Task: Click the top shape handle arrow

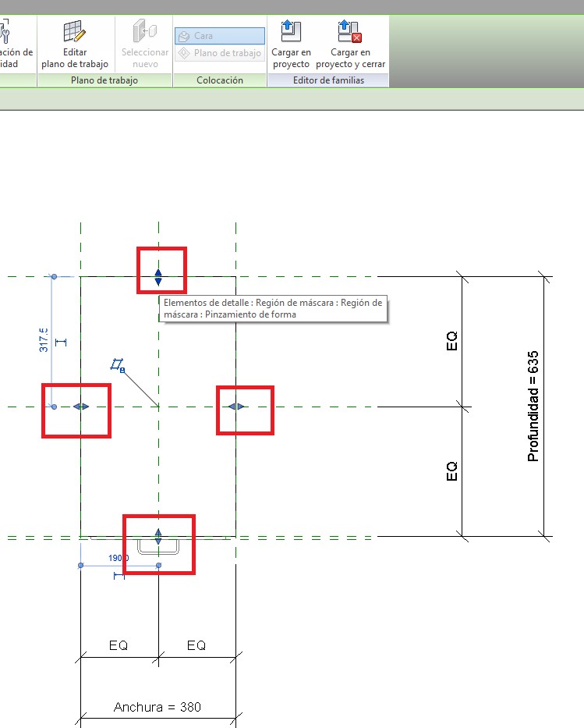Action: [x=158, y=277]
